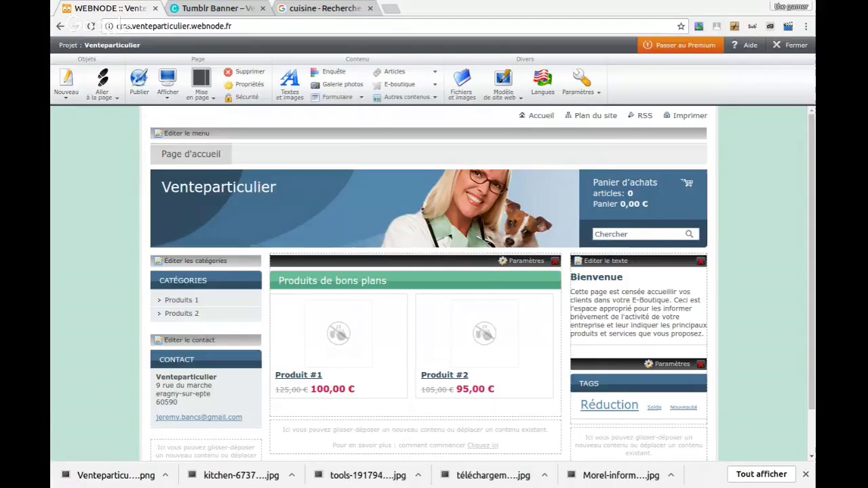Open Paramètres of Tags block

pyautogui.click(x=667, y=364)
